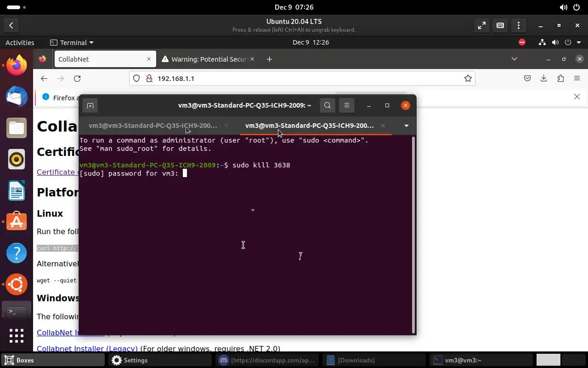Switch to vm3@vm3 terminal in host taskbar
This screenshot has height=368, width=588.
pos(481,360)
